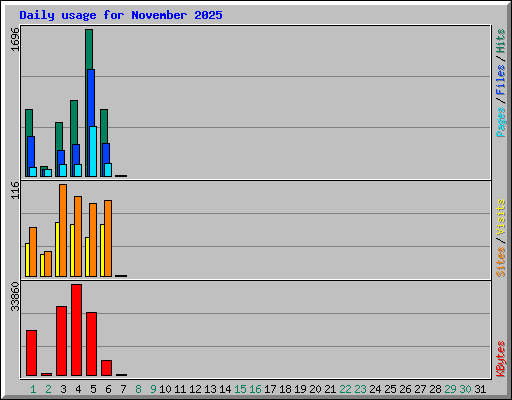
Task: Select the yellow Visits bar for day 6
Action: tap(102, 250)
